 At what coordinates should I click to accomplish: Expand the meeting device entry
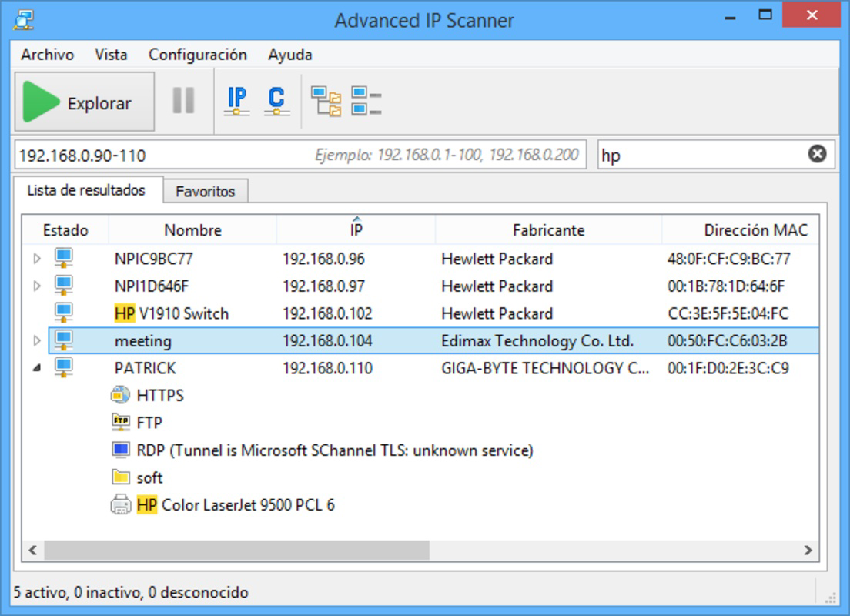pyautogui.click(x=35, y=340)
